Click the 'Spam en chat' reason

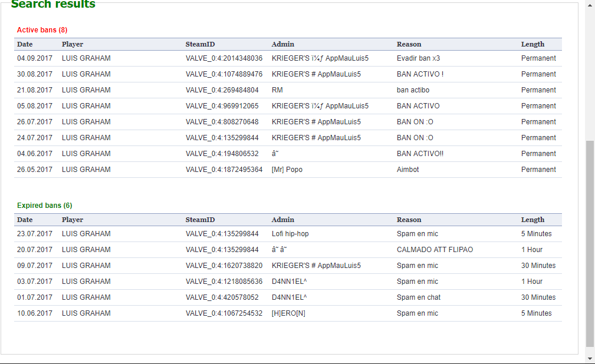[419, 297]
